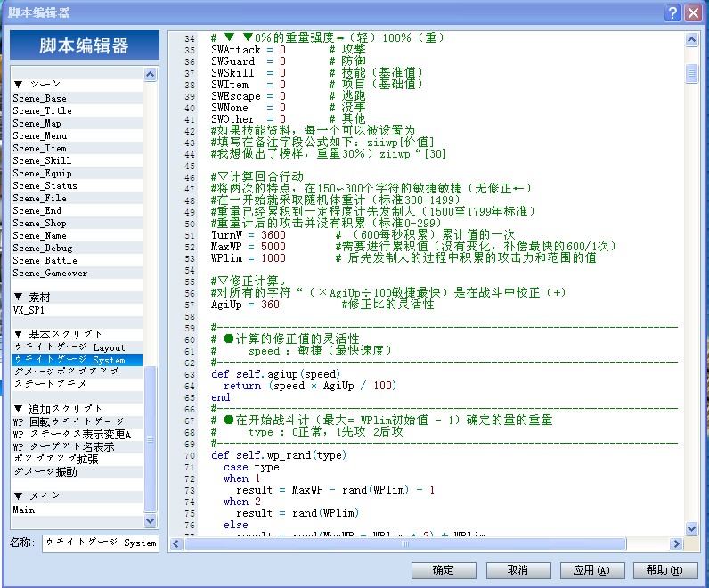The height and width of the screenshot is (588, 709).
Task: Select the Scene_Menu script
Action: [x=77, y=135]
